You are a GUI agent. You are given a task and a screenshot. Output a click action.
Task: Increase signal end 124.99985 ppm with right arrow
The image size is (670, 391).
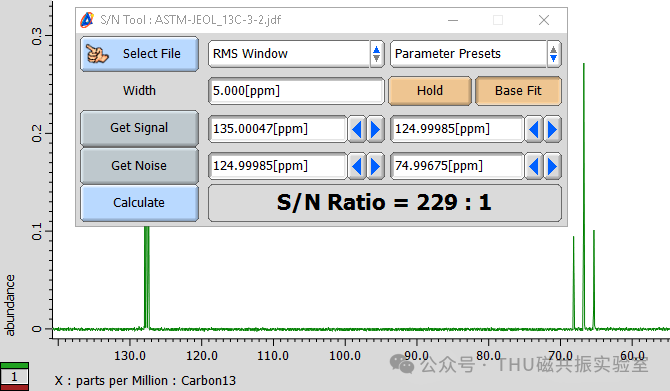pyautogui.click(x=552, y=129)
